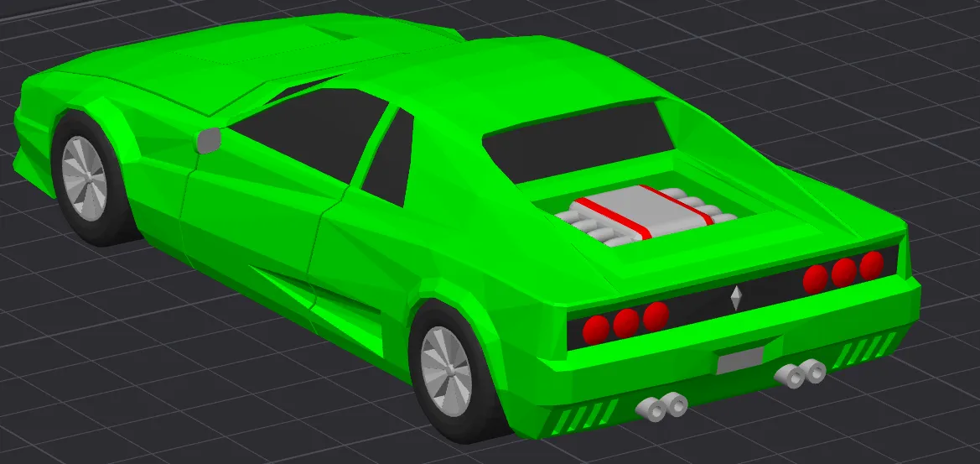Image resolution: width=980 pixels, height=464 pixels.
Task: Pick the front wheel rim of the car
Action: pyautogui.click(x=85, y=178)
